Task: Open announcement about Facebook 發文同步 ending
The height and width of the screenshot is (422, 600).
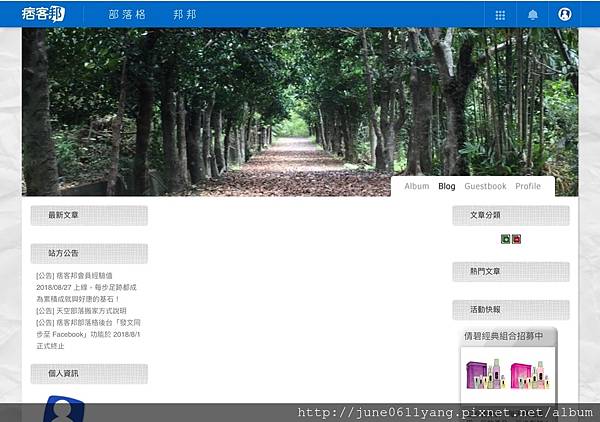Action: click(88, 334)
